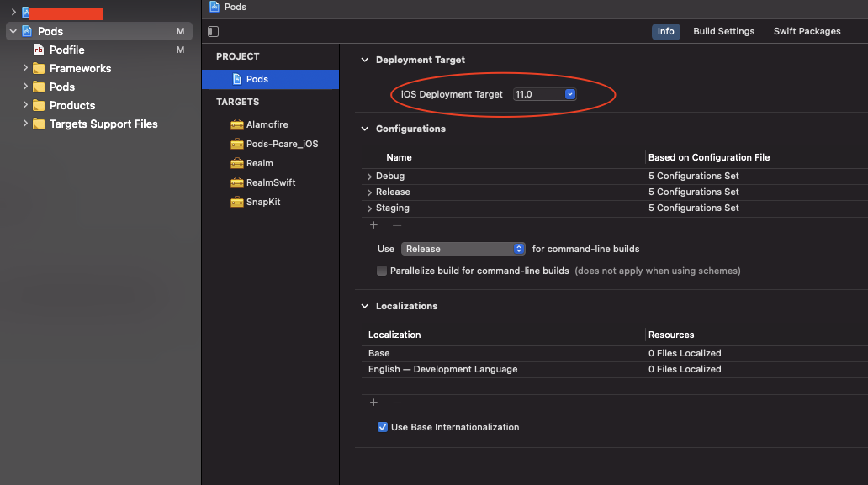Enable Parallelize build for command-line builds
Image resolution: width=868 pixels, height=485 pixels.
381,271
